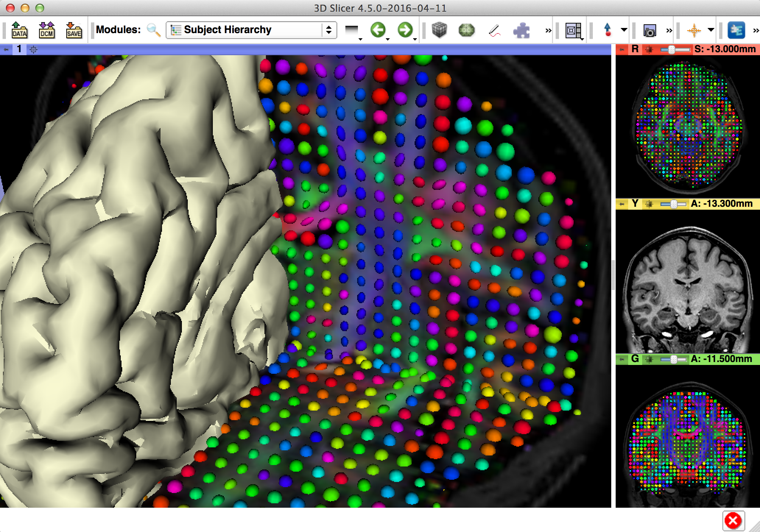Toggle pin on the red slice view
This screenshot has height=532, width=760.
point(622,49)
